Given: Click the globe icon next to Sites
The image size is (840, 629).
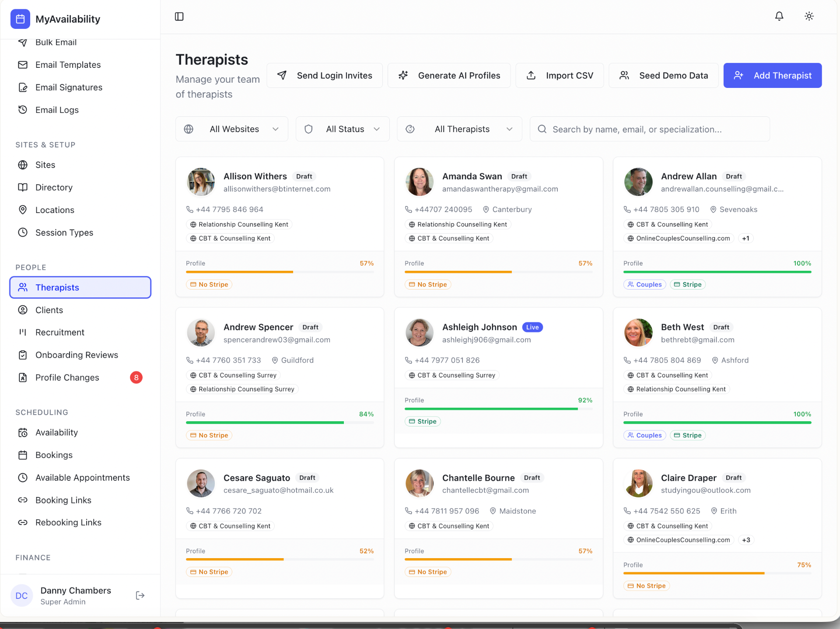Looking at the screenshot, I should click(x=23, y=165).
